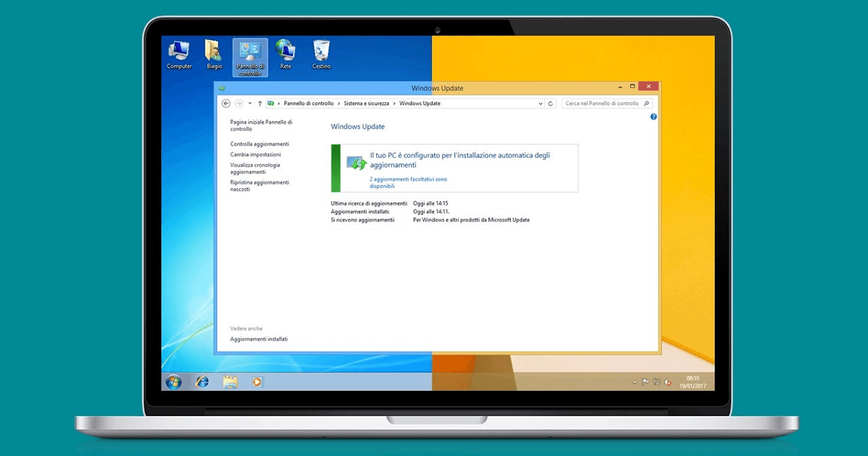Expand the address bar history dropdown
The width and height of the screenshot is (868, 456).
click(x=540, y=104)
